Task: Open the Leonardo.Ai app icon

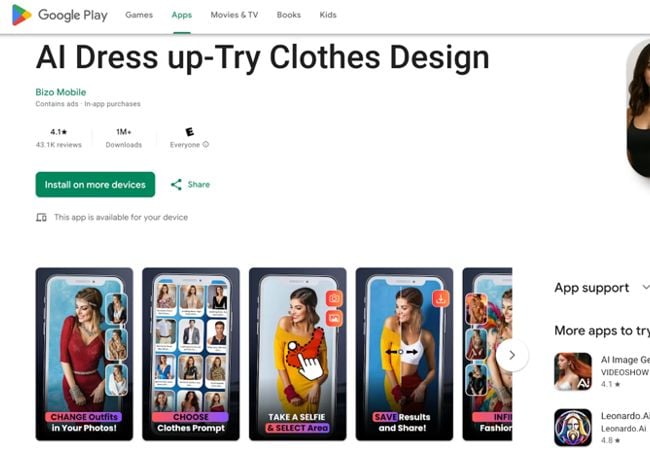Action: click(x=573, y=427)
